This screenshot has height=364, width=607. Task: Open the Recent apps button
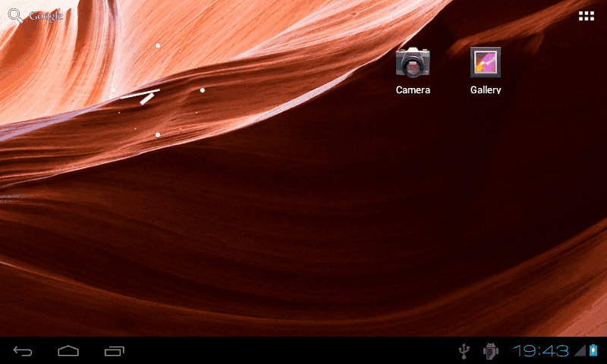[x=115, y=351]
